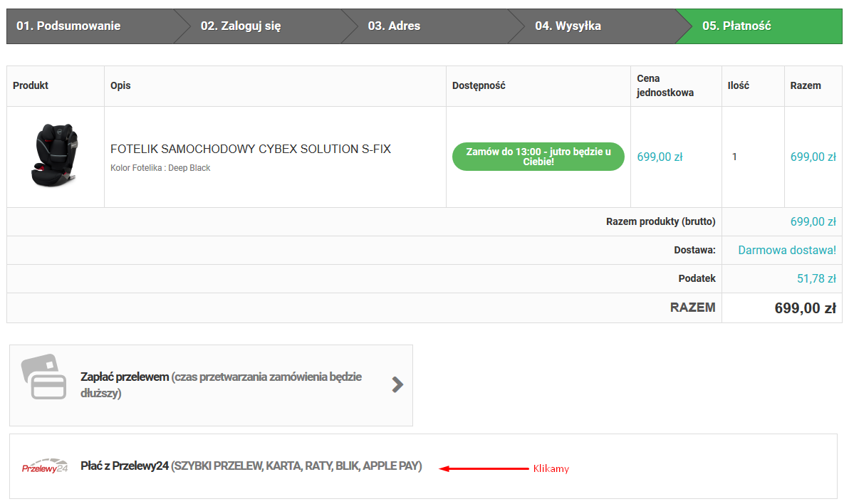Choose Zapłać przelewem payment option

(211, 385)
